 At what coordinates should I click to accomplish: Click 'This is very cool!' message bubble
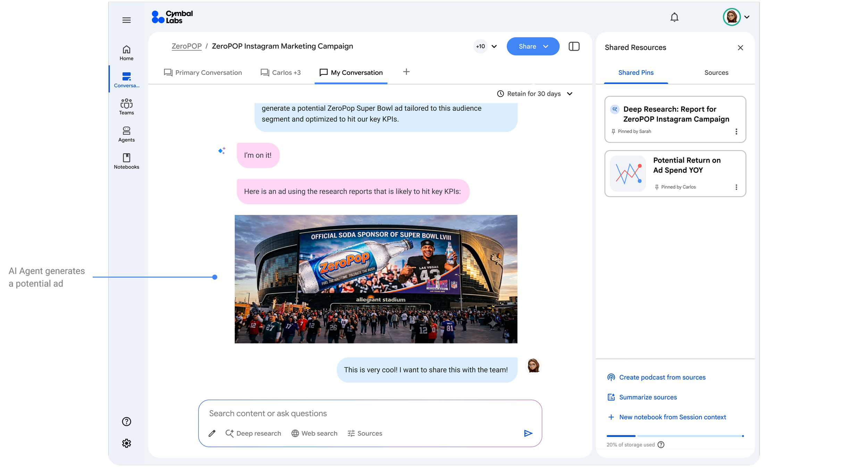click(x=427, y=370)
